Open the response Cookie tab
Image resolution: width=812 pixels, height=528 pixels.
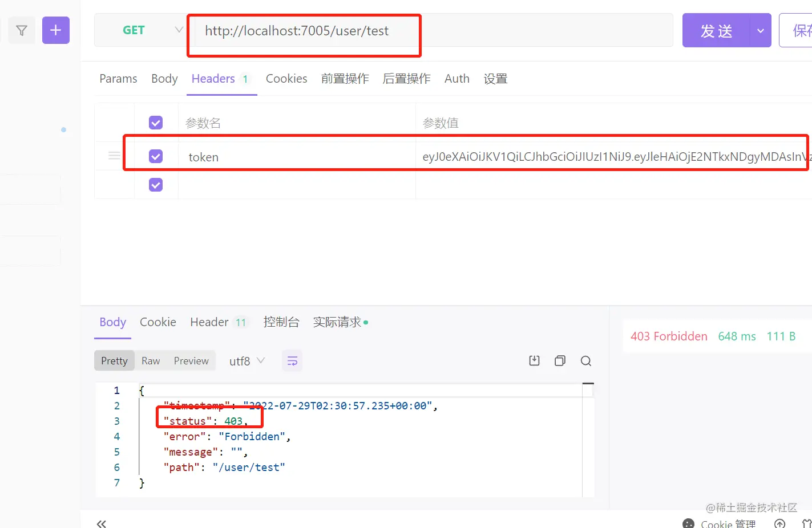158,322
